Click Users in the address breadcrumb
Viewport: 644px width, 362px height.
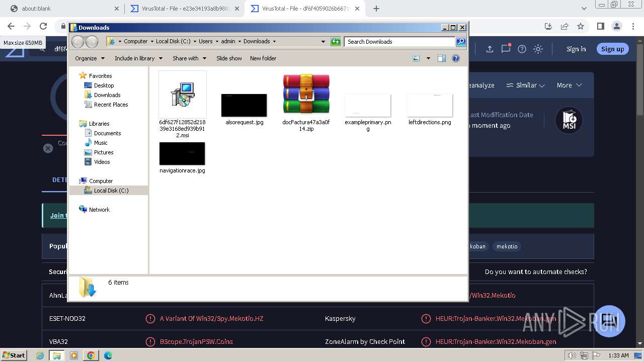205,41
